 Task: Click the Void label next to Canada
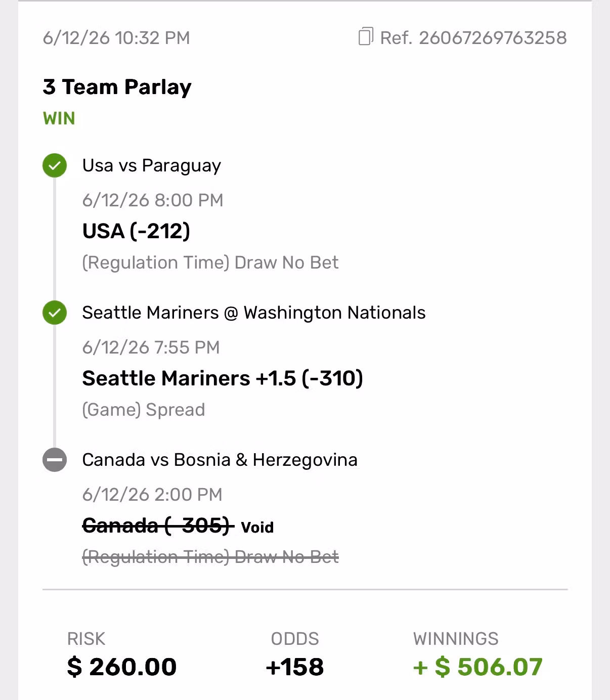pos(257,528)
